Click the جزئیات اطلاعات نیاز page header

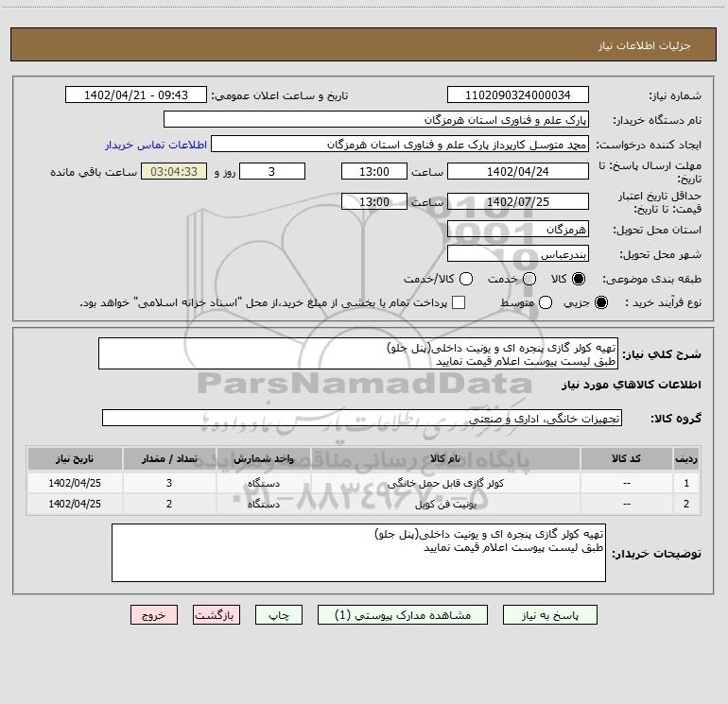[x=644, y=45]
